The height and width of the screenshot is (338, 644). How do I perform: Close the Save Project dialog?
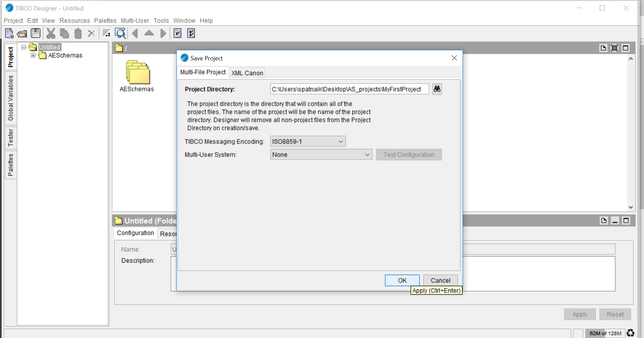454,58
